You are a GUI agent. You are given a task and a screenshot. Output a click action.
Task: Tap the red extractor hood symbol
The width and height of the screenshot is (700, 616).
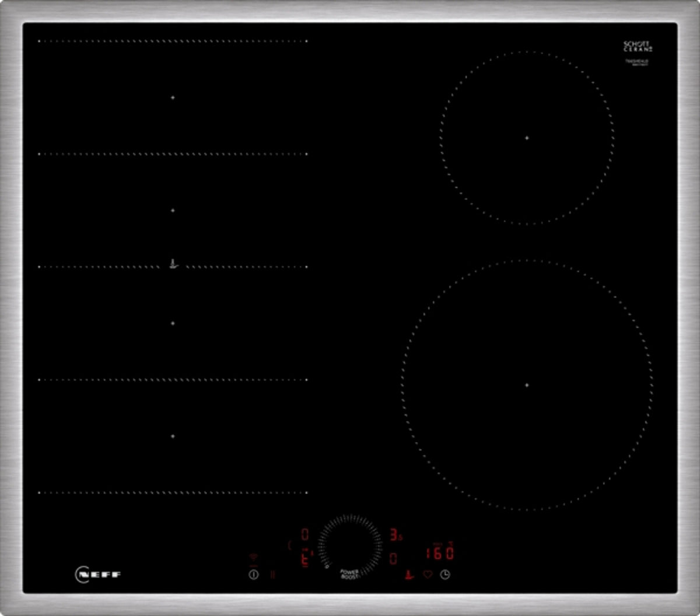409,575
